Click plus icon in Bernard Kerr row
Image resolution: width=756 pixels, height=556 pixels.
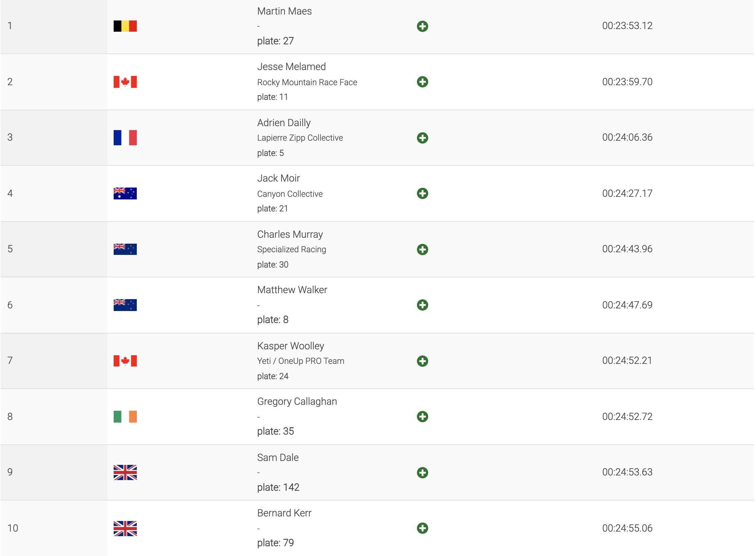[x=422, y=528]
